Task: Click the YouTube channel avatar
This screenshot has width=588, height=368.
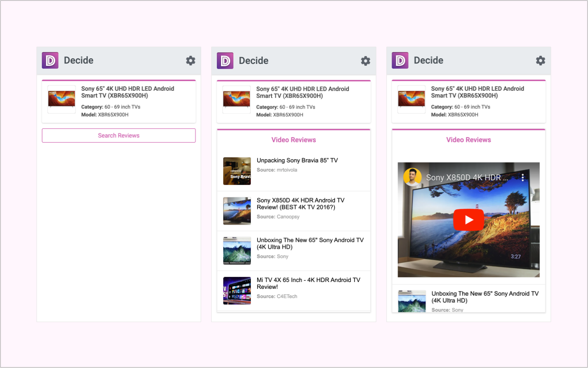Action: pos(413,178)
